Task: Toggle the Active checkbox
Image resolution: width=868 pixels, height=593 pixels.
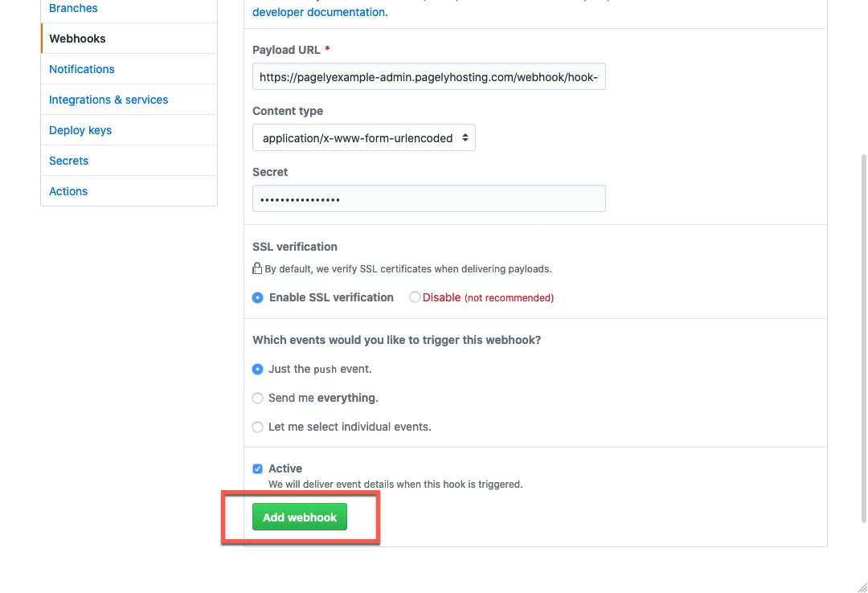Action: (x=258, y=469)
